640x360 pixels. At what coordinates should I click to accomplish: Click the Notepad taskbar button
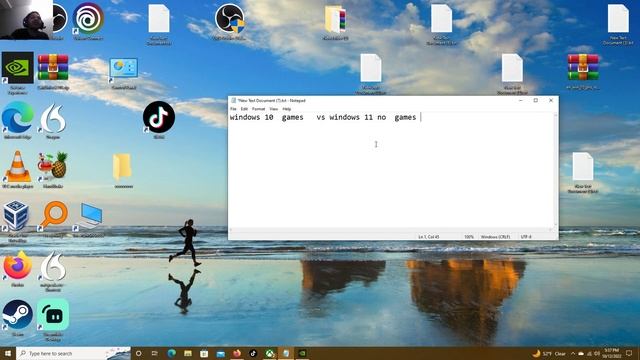[x=286, y=353]
